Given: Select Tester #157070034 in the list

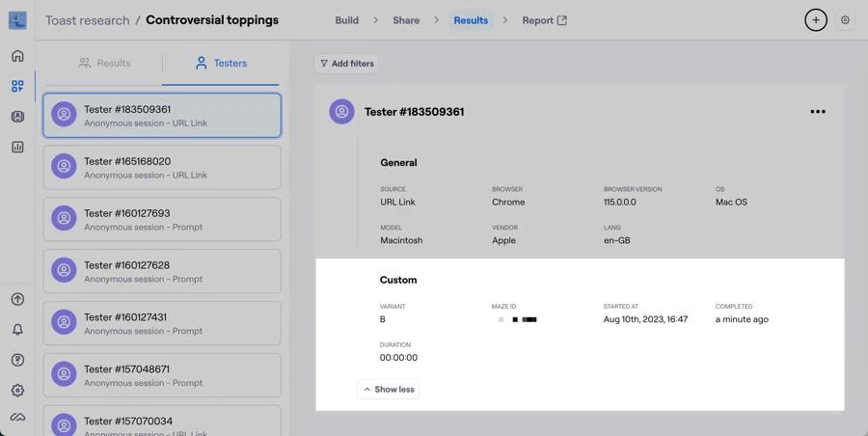Looking at the screenshot, I should [162, 421].
